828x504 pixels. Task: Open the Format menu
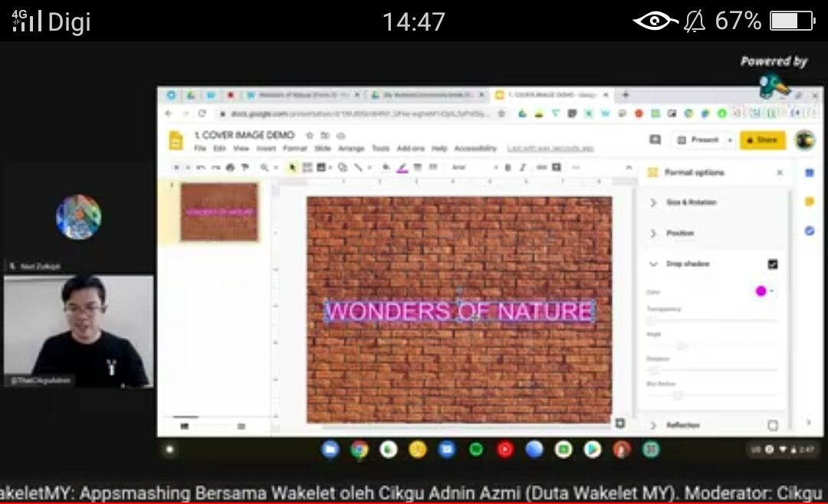(x=294, y=149)
